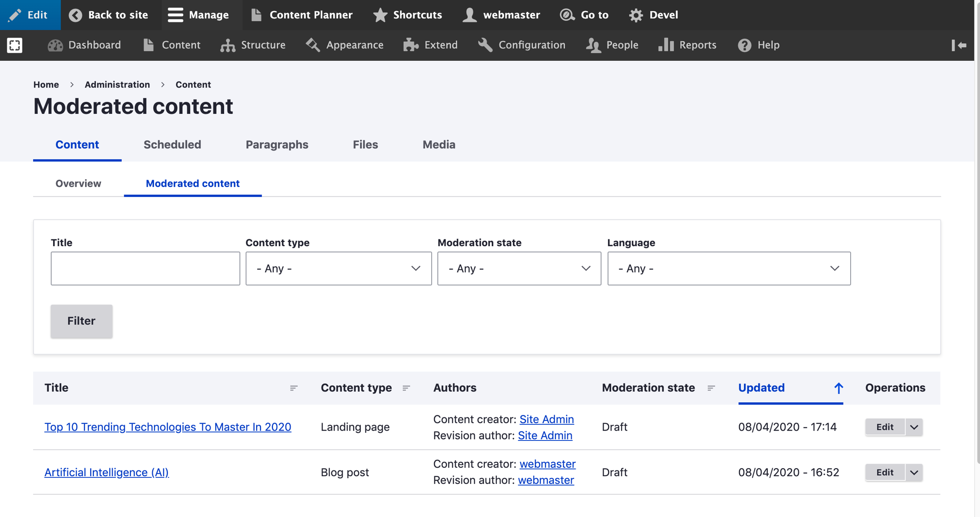980x517 pixels.
Task: Focus the Title filter text field
Action: click(x=145, y=268)
